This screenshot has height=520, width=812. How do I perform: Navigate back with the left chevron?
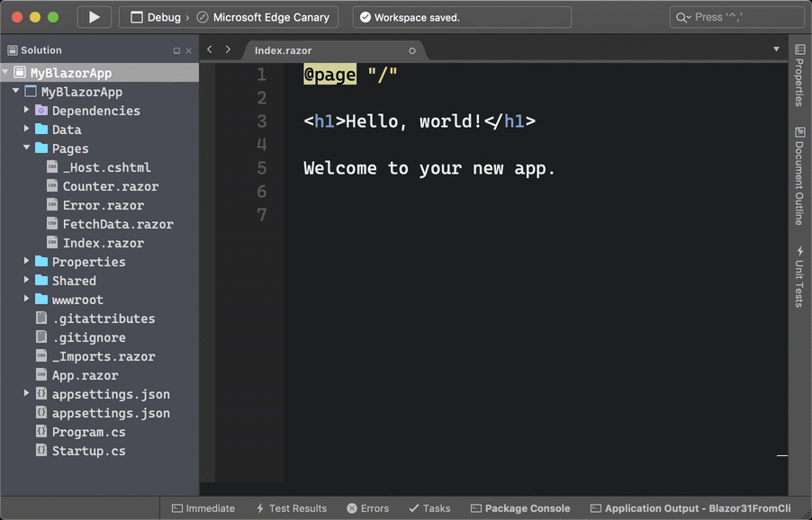pos(210,49)
